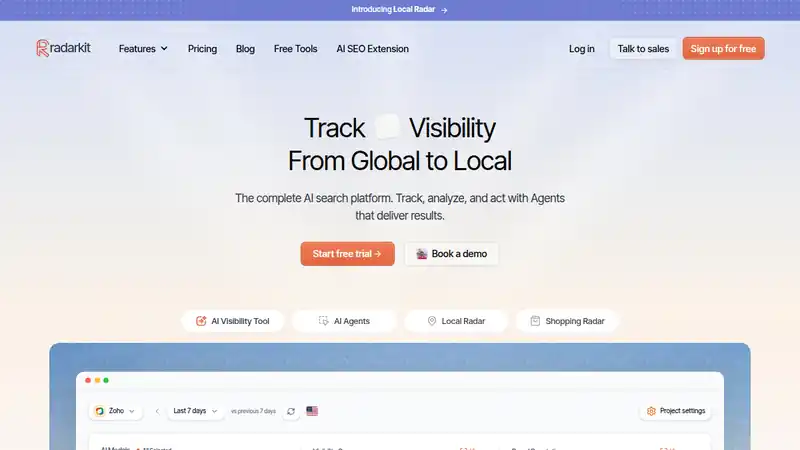Click the 'From Global to Local' headline
This screenshot has height=450, width=800.
(400, 161)
